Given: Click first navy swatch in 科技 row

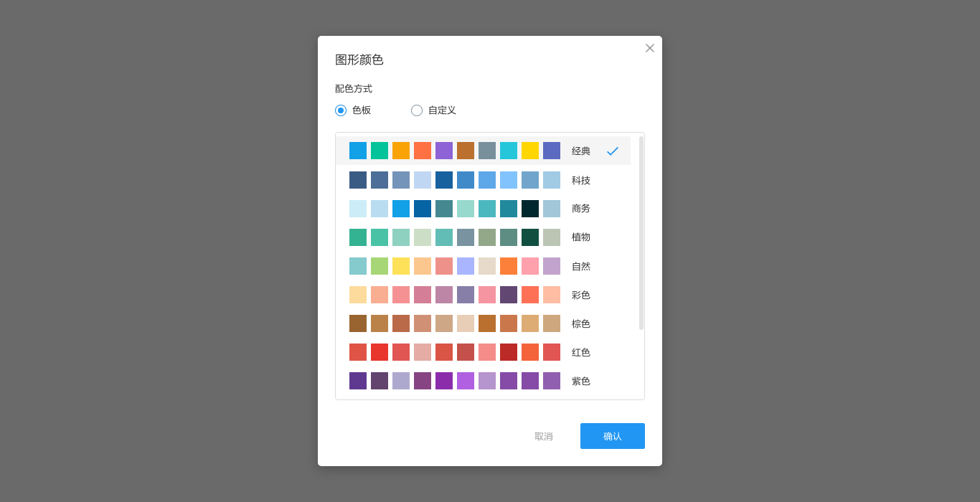Looking at the screenshot, I should pos(358,180).
